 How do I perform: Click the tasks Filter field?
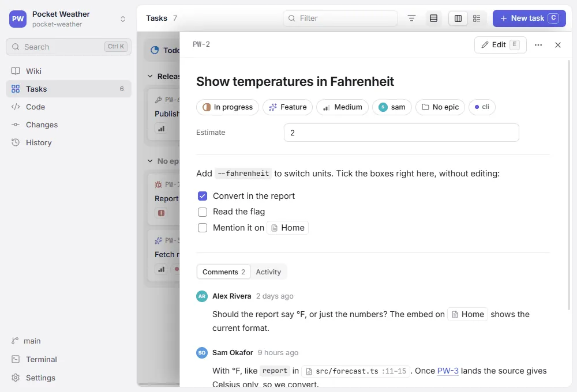(x=340, y=18)
